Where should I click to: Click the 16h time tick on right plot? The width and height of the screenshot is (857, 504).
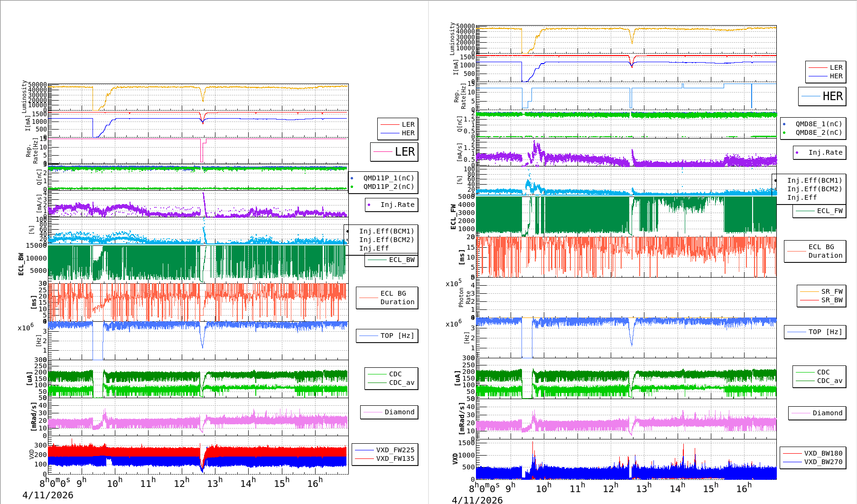pyautogui.click(x=743, y=488)
